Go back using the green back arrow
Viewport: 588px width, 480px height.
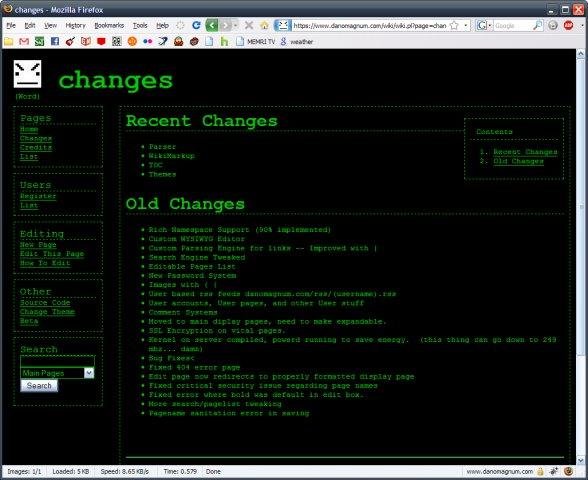tap(212, 26)
